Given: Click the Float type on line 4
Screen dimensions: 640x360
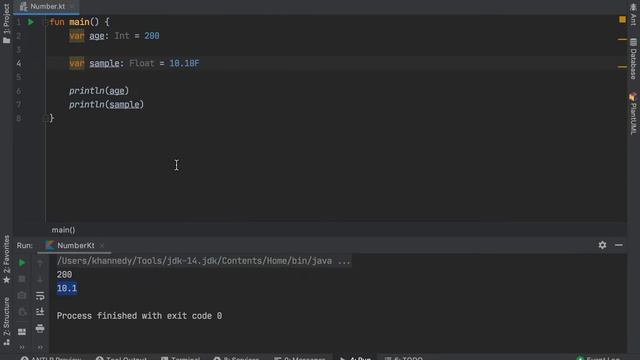Looking at the screenshot, I should click(142, 63).
